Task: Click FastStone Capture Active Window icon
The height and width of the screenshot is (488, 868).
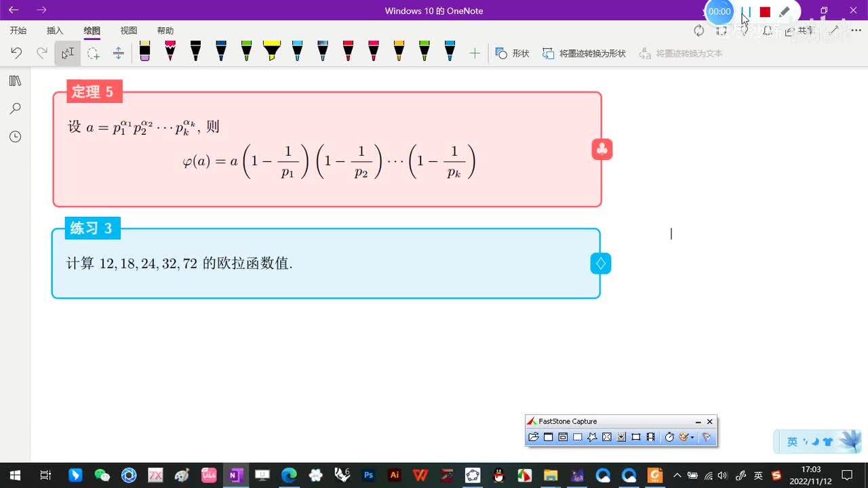Action: tap(548, 437)
